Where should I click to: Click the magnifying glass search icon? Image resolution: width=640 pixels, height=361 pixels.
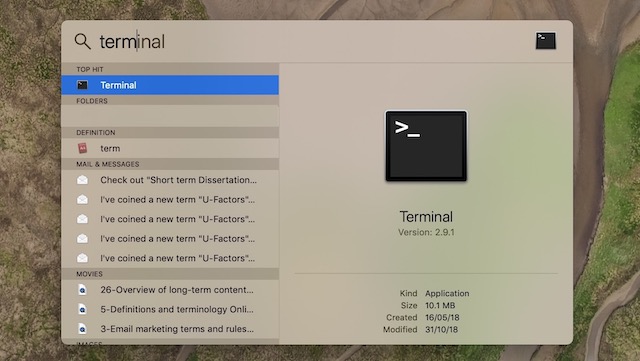pyautogui.click(x=82, y=41)
